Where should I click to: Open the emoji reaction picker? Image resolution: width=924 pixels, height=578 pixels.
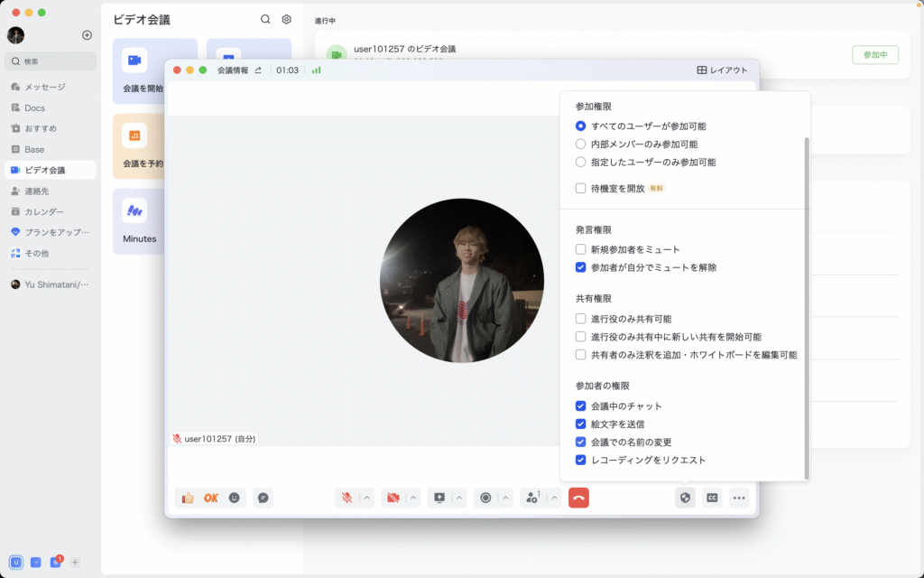[x=235, y=498]
